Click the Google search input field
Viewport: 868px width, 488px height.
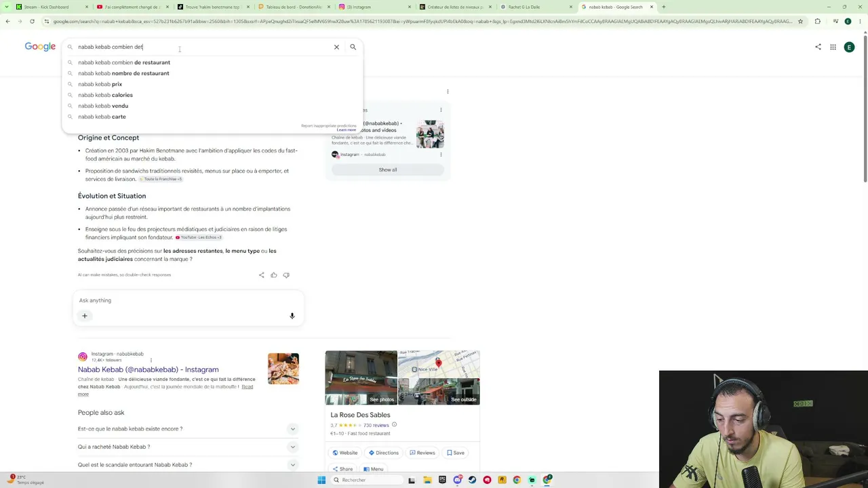pyautogui.click(x=203, y=47)
